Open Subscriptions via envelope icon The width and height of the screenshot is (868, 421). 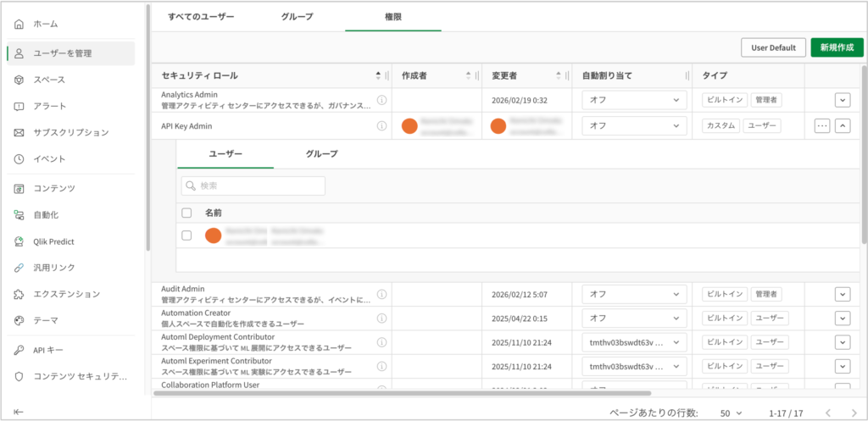(19, 132)
